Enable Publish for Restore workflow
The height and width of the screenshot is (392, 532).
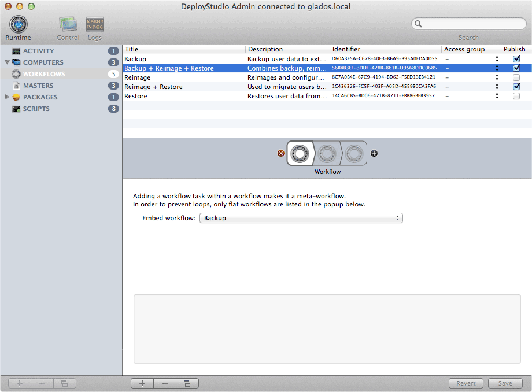pyautogui.click(x=516, y=96)
